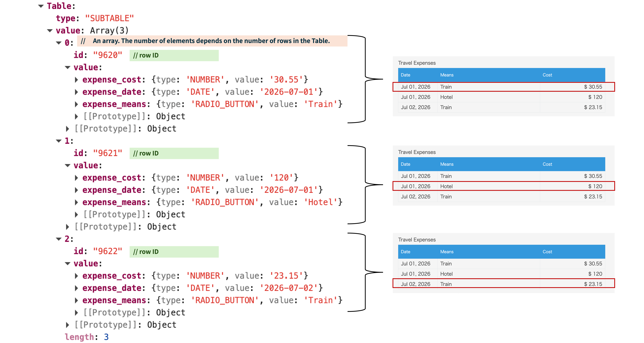The width and height of the screenshot is (644, 343).
Task: Collapse the value node under id "9621"
Action: pos(68,166)
